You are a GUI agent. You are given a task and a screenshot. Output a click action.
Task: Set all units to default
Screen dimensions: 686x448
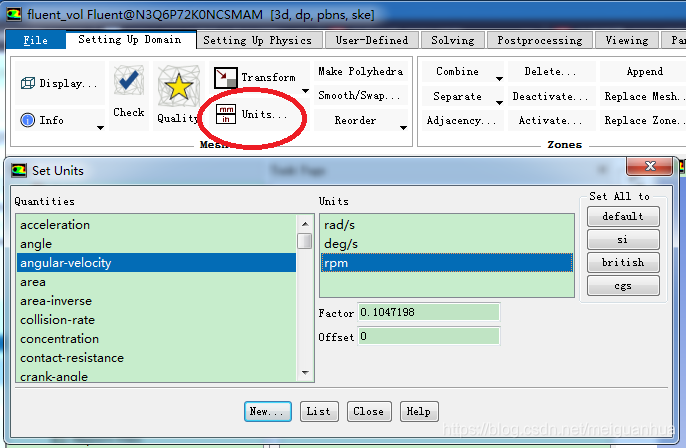click(x=623, y=217)
